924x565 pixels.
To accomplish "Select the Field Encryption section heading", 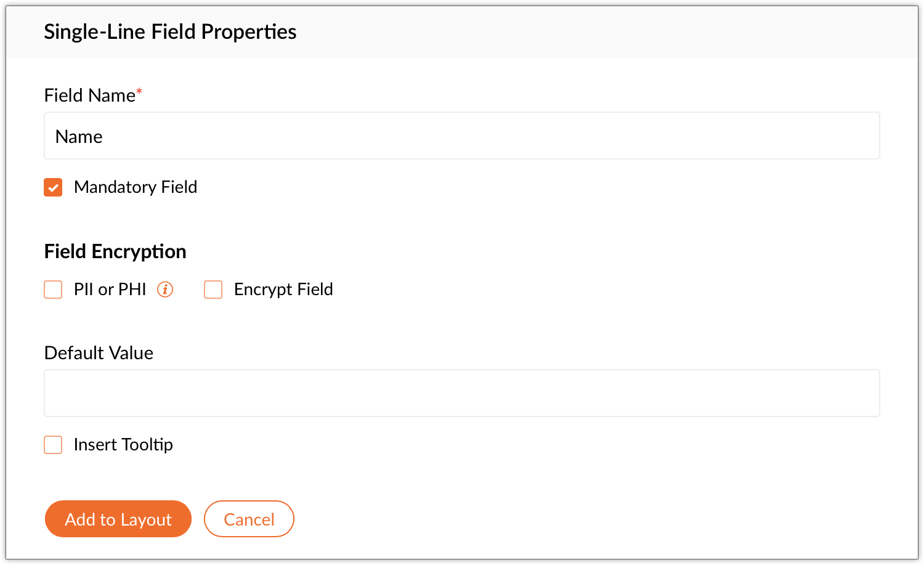I will click(115, 251).
